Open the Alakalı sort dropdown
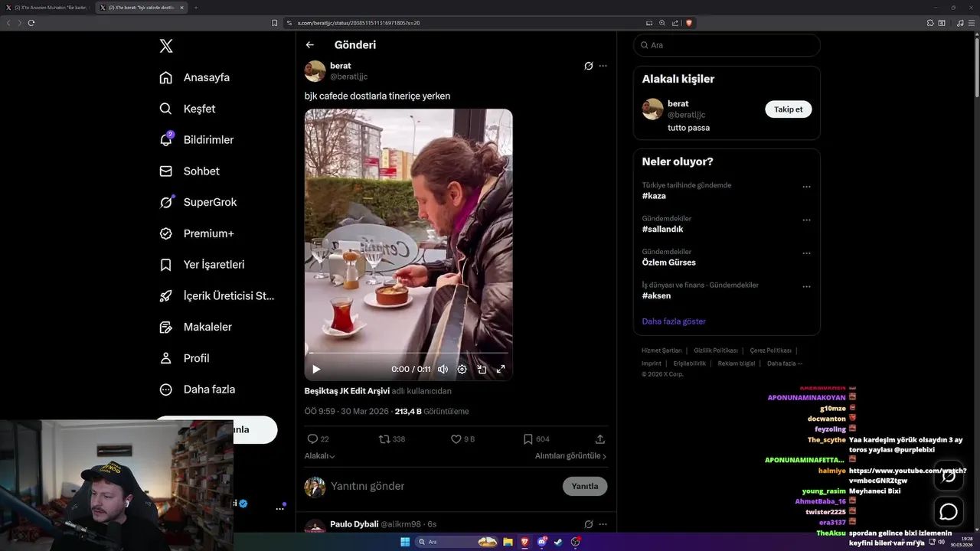This screenshot has width=980, height=551. pos(320,456)
